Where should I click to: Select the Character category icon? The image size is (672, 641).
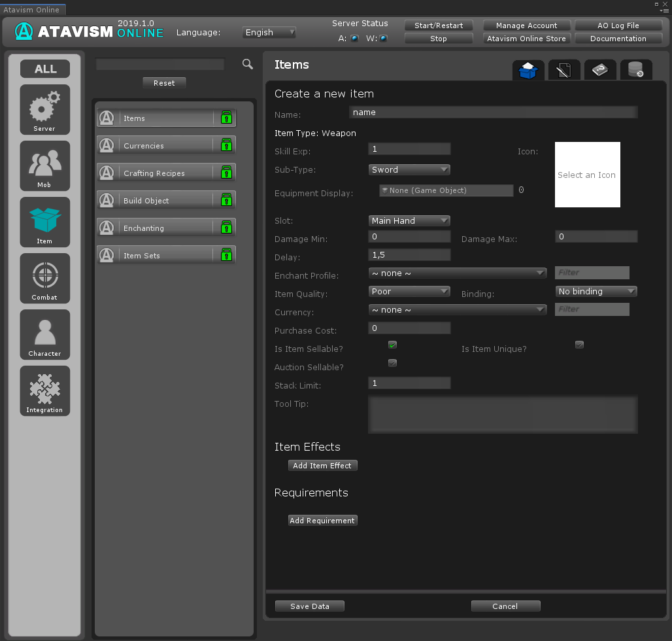tap(44, 334)
